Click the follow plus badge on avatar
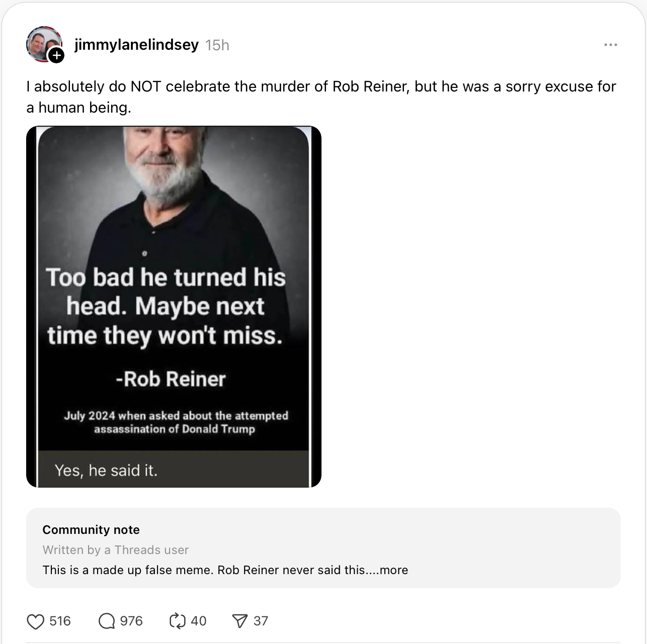Screen dimensions: 647x644 pos(56,55)
